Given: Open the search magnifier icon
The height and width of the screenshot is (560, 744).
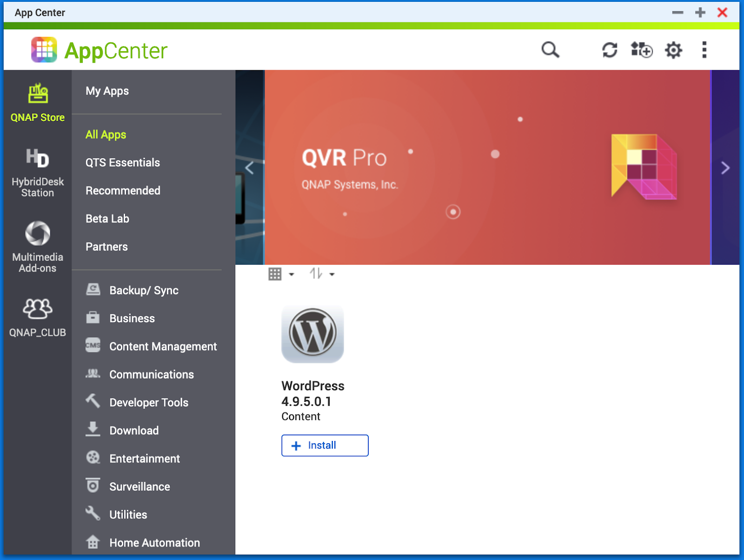Looking at the screenshot, I should tap(550, 50).
